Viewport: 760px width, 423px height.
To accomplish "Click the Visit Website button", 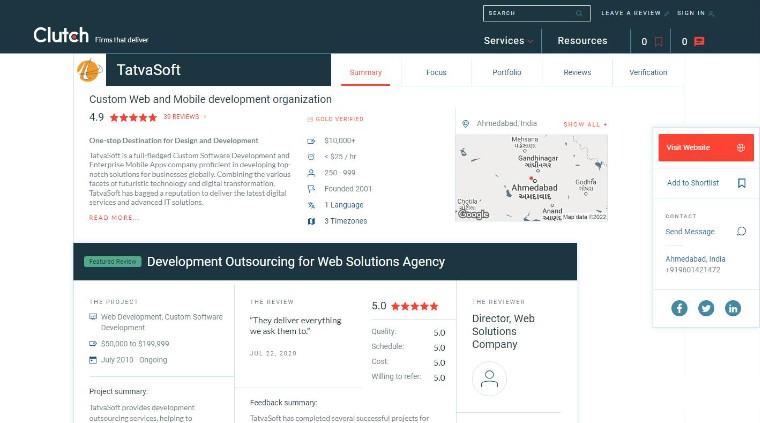I will point(706,147).
